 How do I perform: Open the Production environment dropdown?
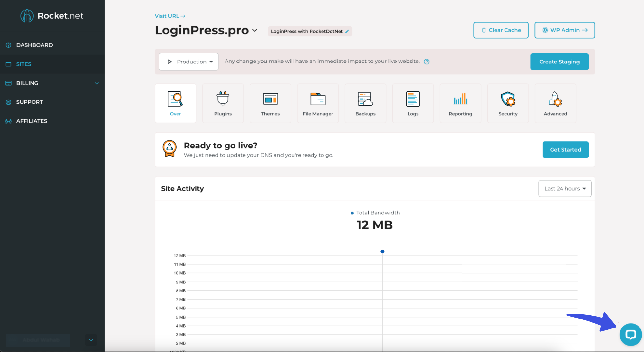click(x=189, y=62)
